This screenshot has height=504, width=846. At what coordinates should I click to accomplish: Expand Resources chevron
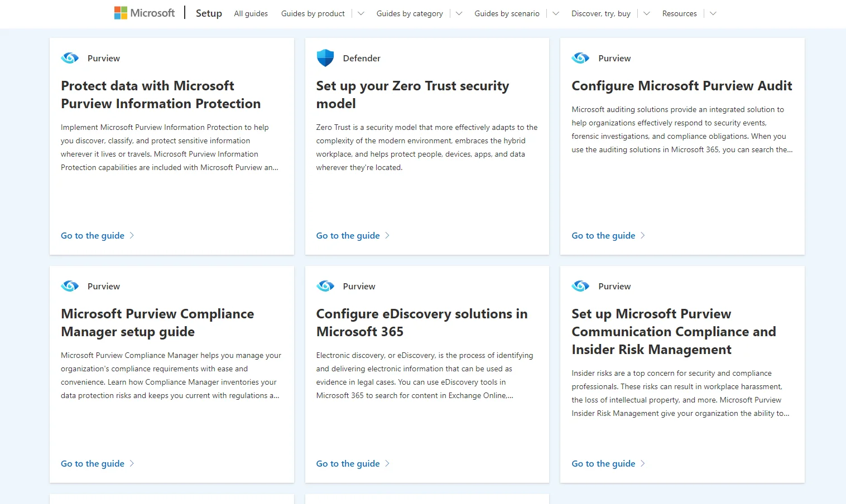click(713, 13)
